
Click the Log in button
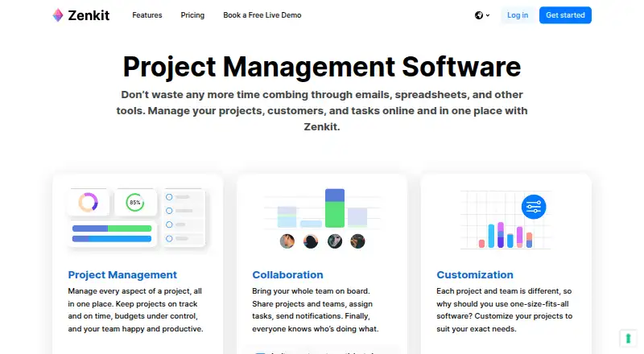coord(518,15)
